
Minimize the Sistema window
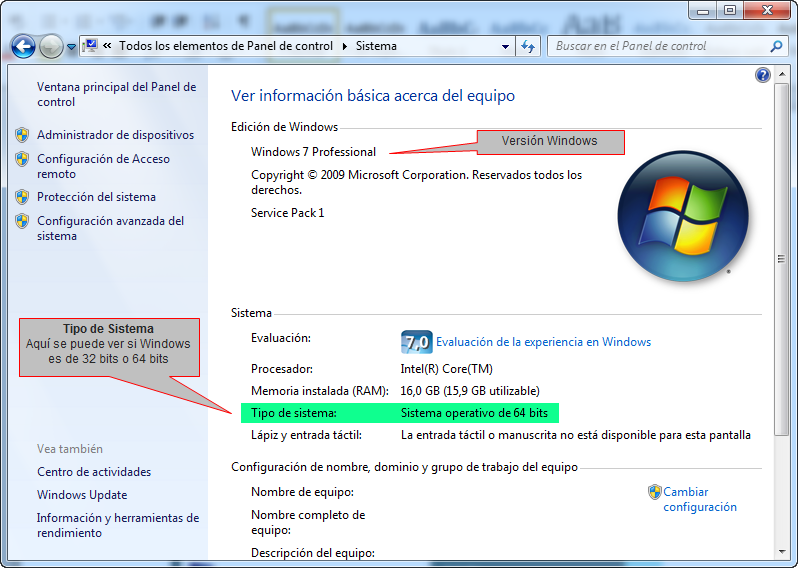(703, 10)
